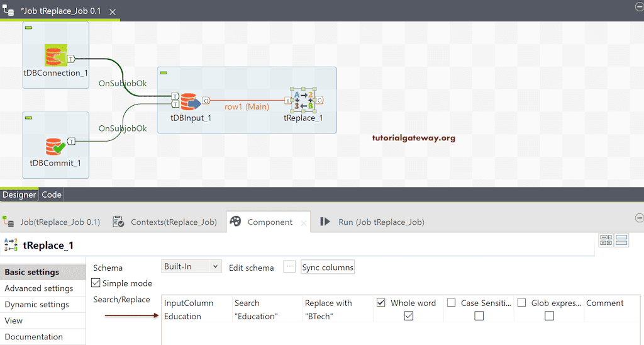Open Basic settings section
644x345 pixels.
point(43,272)
